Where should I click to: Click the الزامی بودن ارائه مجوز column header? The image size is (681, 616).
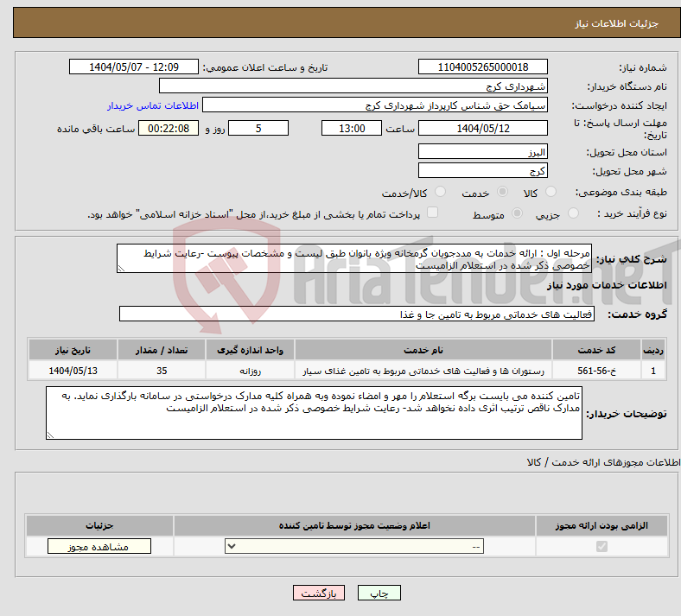(x=601, y=525)
